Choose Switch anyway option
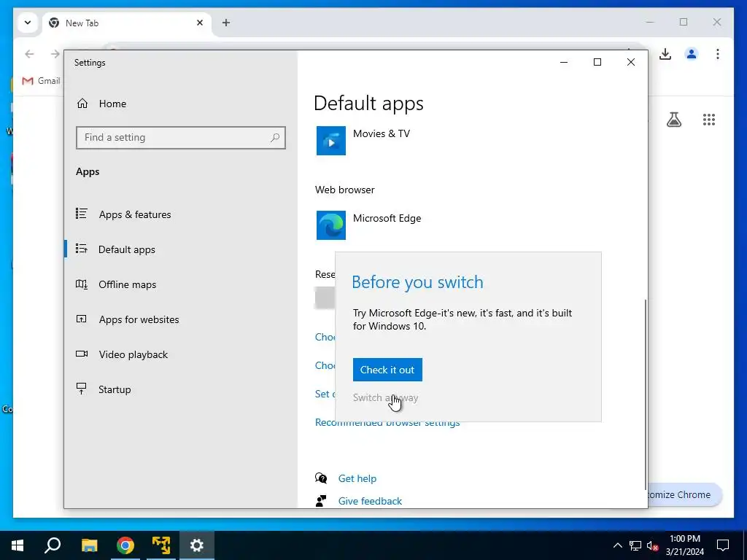This screenshot has height=560, width=747. [385, 397]
